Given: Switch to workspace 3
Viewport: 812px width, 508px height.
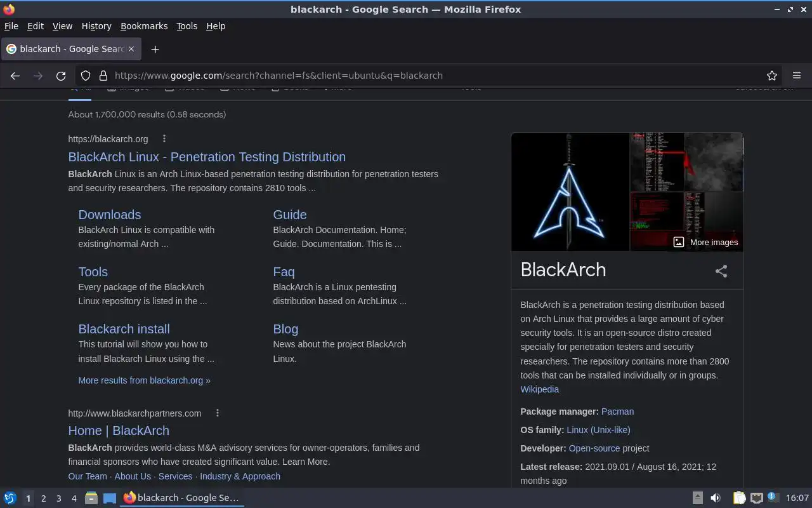Looking at the screenshot, I should coord(58,498).
